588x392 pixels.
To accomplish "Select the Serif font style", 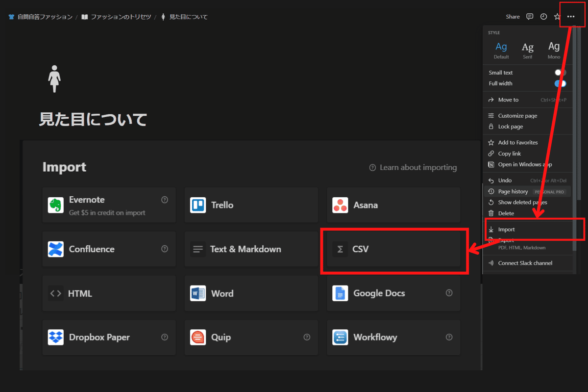I will (x=528, y=50).
